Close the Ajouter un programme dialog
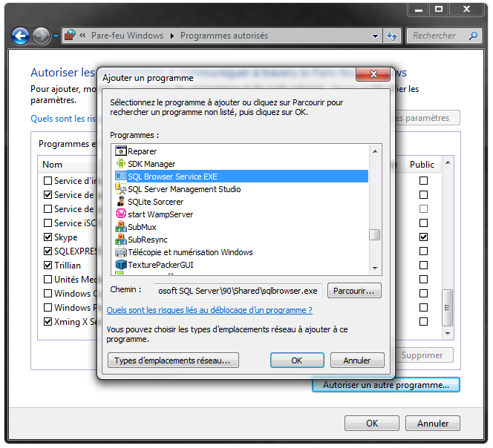This screenshot has height=448, width=493. coord(373,74)
